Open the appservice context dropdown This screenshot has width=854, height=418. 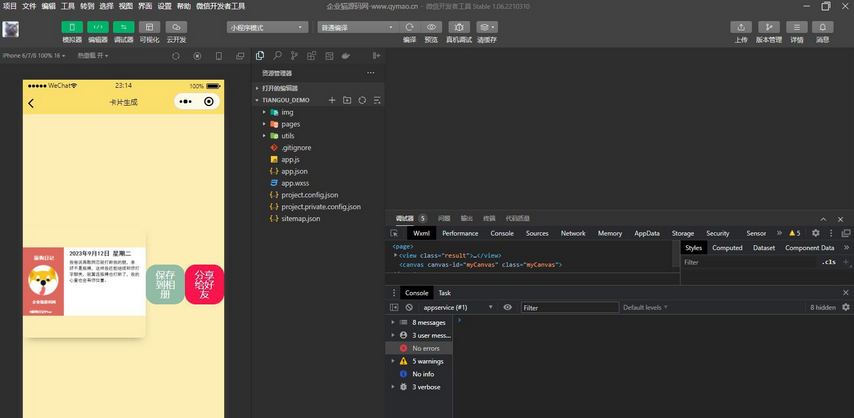(x=458, y=307)
